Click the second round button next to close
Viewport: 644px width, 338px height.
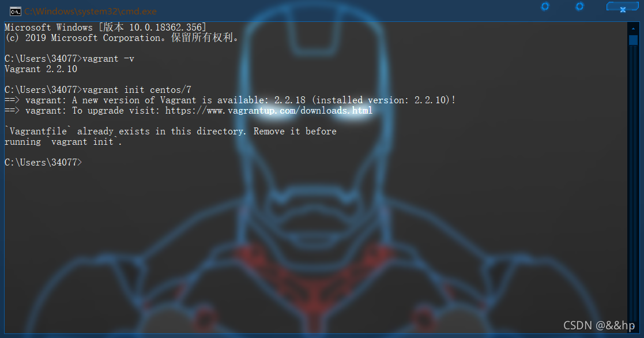[x=579, y=6]
